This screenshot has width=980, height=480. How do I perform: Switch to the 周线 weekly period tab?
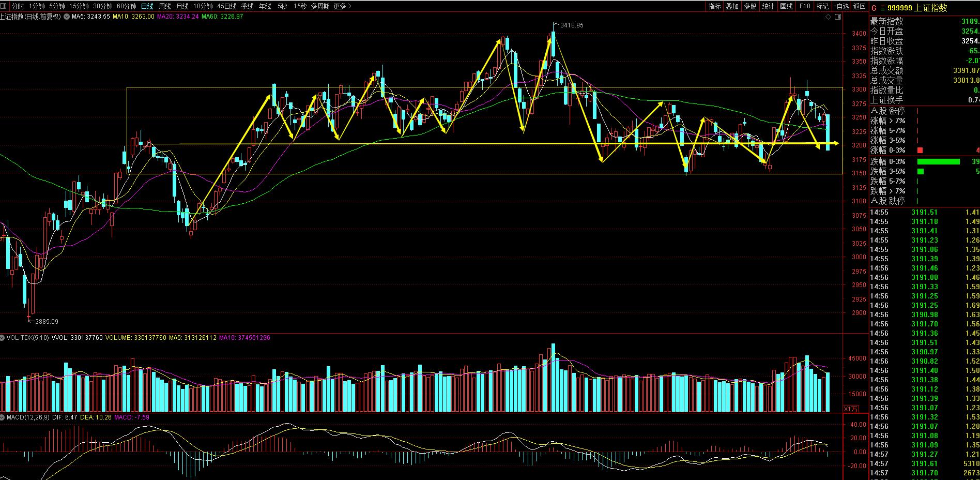pyautogui.click(x=164, y=6)
